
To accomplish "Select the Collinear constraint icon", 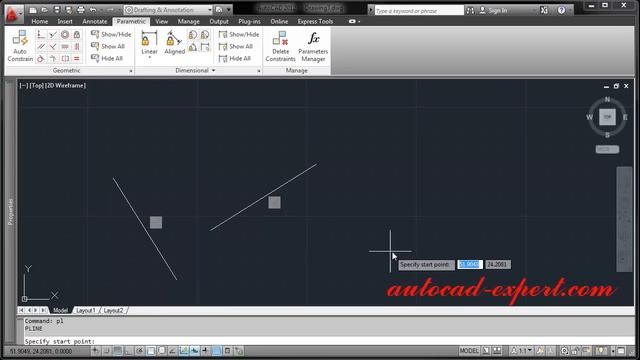I will pos(53,35).
